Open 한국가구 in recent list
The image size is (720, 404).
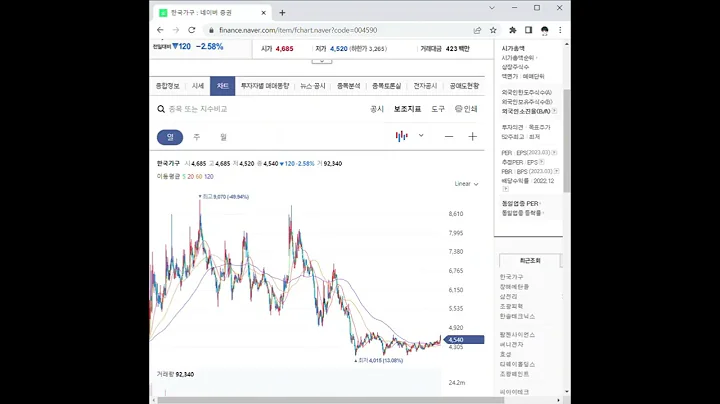tap(511, 277)
